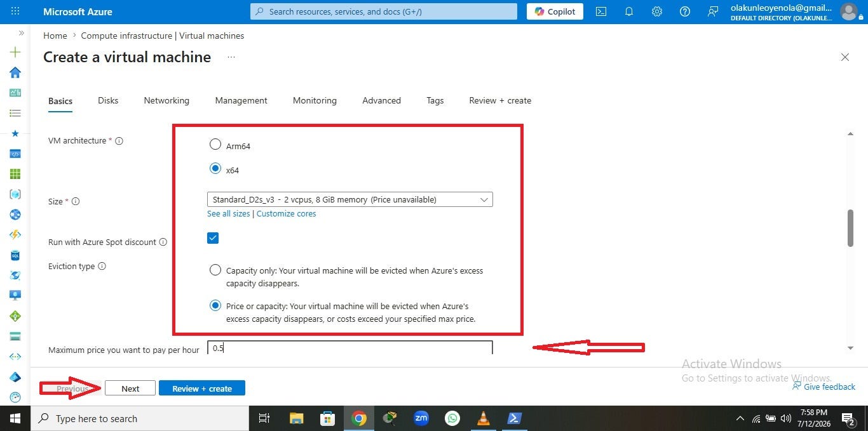This screenshot has height=431, width=868.
Task: Open the Notifications bell
Action: pos(629,11)
